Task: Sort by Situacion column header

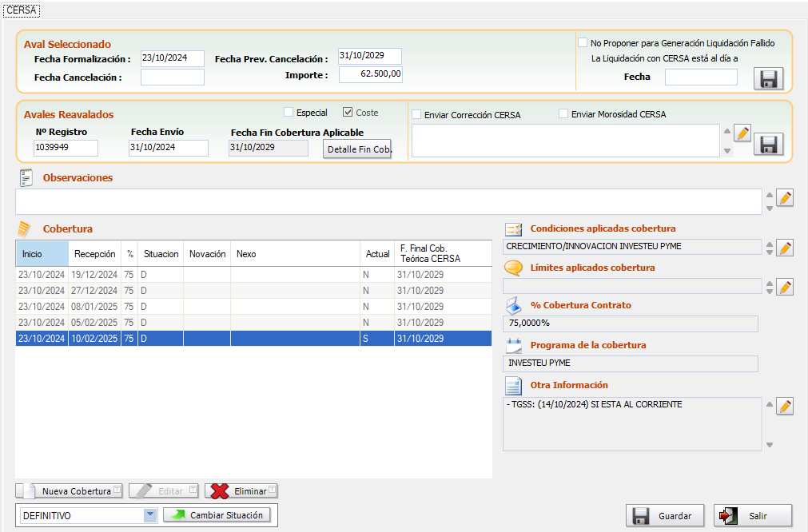Action: pos(161,254)
